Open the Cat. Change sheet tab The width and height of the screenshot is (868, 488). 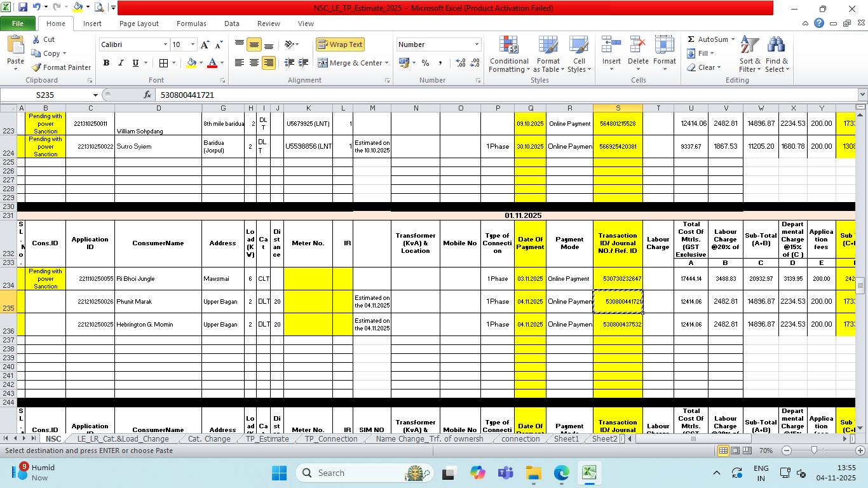209,438
